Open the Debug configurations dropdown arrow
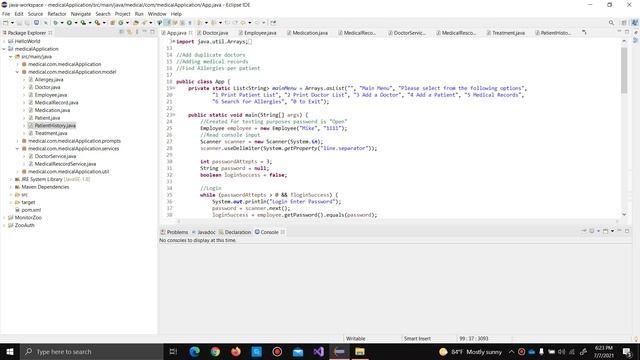640x360 pixels. (62, 23)
